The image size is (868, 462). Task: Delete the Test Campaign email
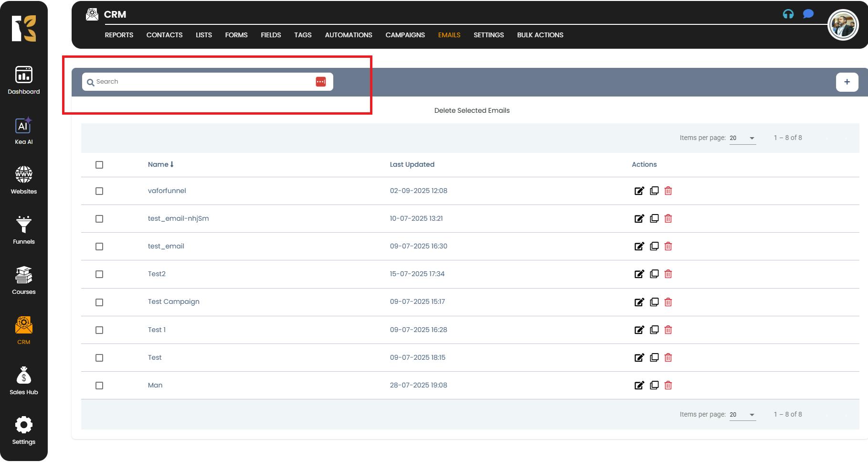pos(668,302)
